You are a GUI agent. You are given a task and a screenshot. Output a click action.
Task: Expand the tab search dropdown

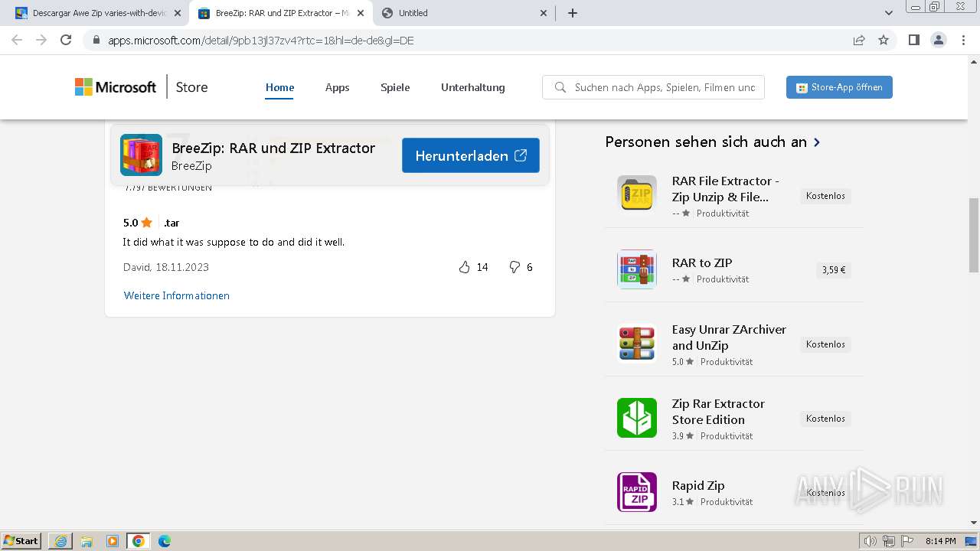click(x=889, y=13)
